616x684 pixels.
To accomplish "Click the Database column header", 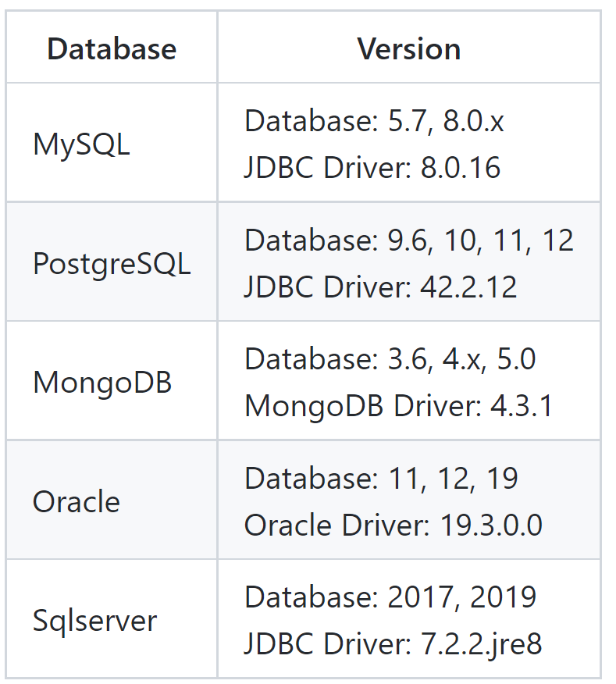I will tap(112, 49).
